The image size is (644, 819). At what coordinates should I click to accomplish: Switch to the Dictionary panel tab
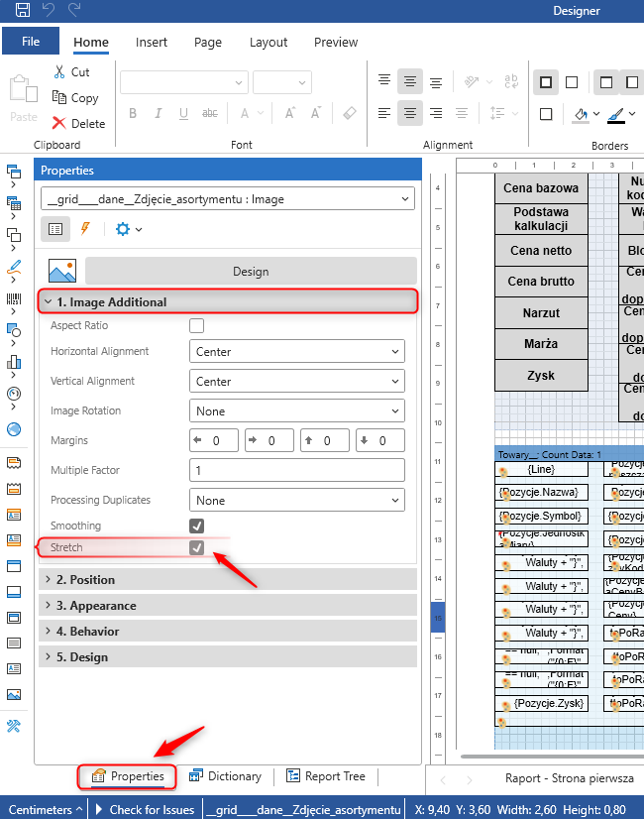225,776
